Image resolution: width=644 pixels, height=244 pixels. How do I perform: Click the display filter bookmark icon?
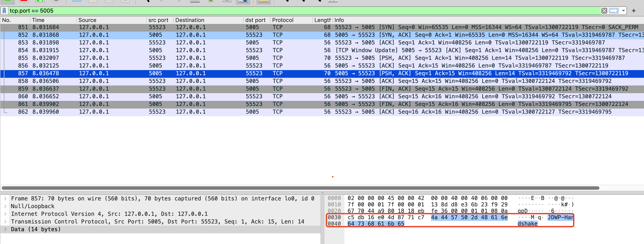pos(4,11)
